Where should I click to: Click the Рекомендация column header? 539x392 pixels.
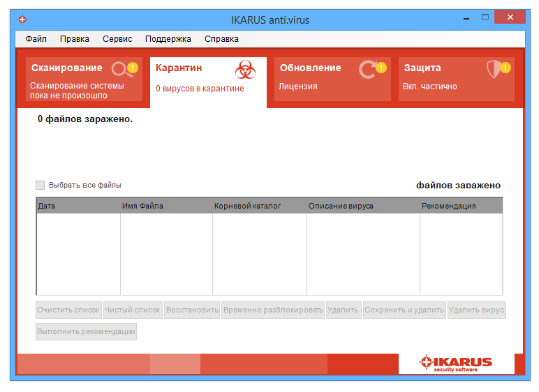[x=462, y=206]
